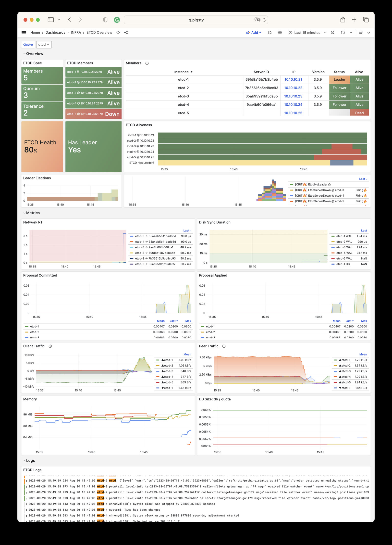The image size is (392, 545).
Task: Open the 10.10.10.21 IP link for etcd-1
Action: [293, 79]
